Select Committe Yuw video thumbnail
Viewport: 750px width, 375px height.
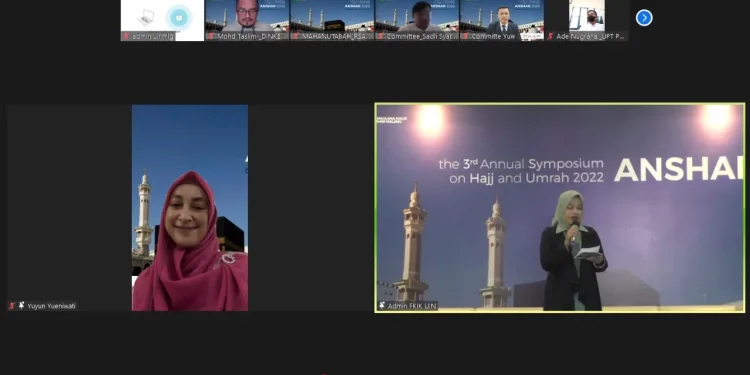coord(502,20)
